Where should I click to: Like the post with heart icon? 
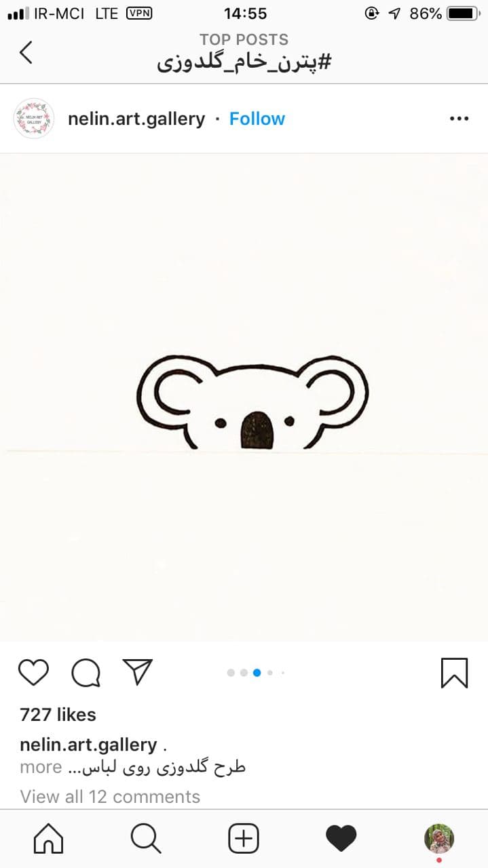[x=33, y=673]
